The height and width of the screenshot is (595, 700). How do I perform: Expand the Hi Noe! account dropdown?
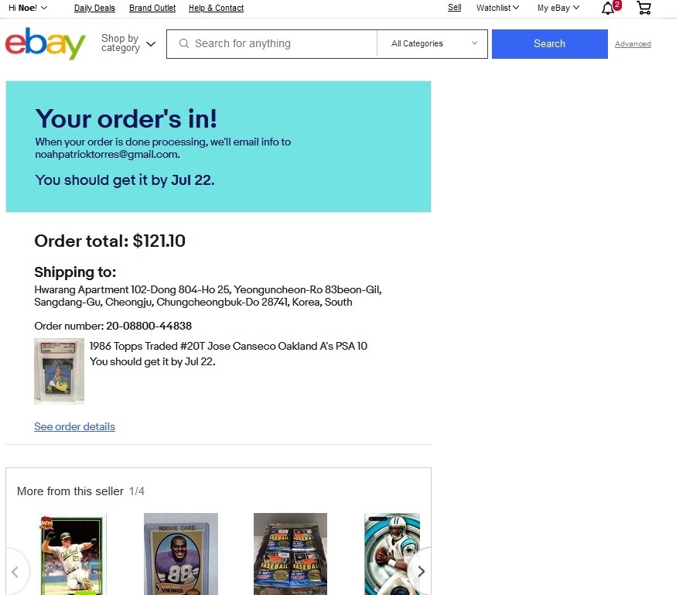tap(28, 8)
